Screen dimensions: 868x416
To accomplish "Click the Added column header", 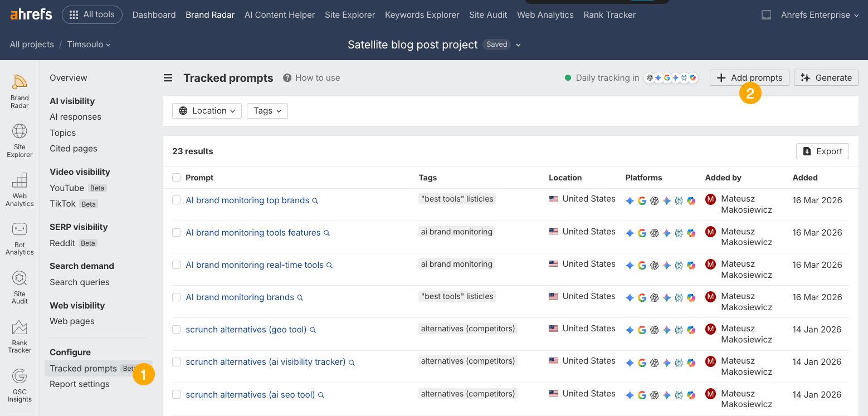I will (x=805, y=178).
